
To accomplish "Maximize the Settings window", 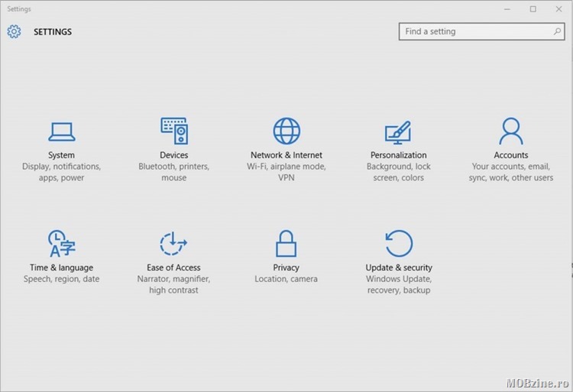I will click(533, 9).
